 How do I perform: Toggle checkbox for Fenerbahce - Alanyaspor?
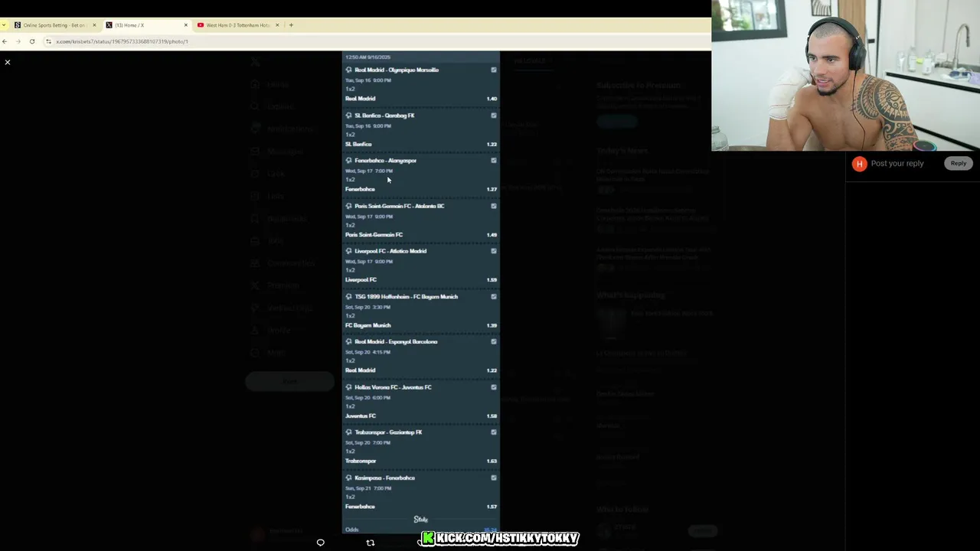tap(494, 161)
